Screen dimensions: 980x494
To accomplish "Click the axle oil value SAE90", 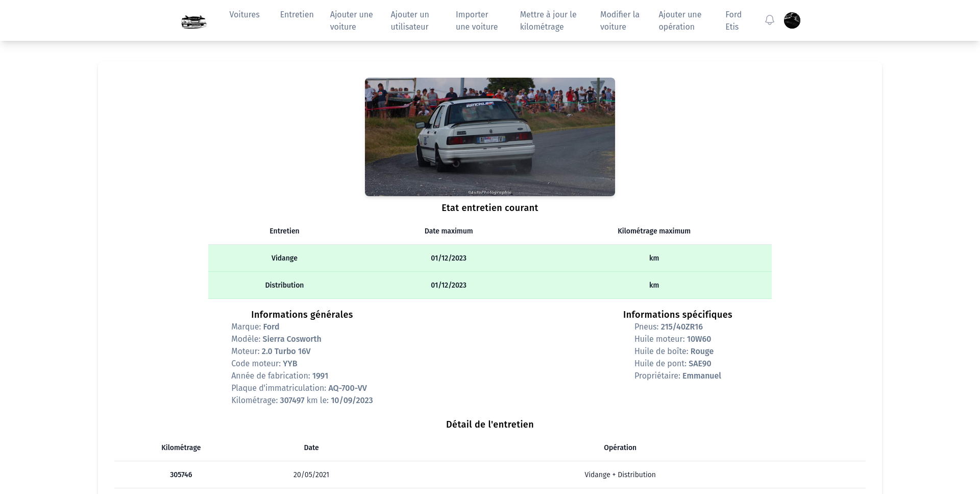I will 700,364.
